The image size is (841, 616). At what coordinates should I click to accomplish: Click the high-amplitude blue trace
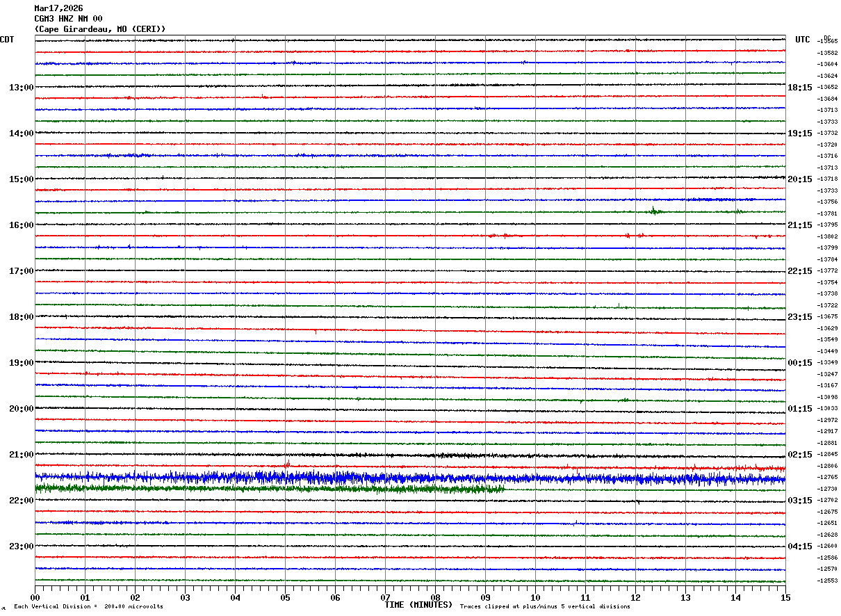tap(410, 478)
